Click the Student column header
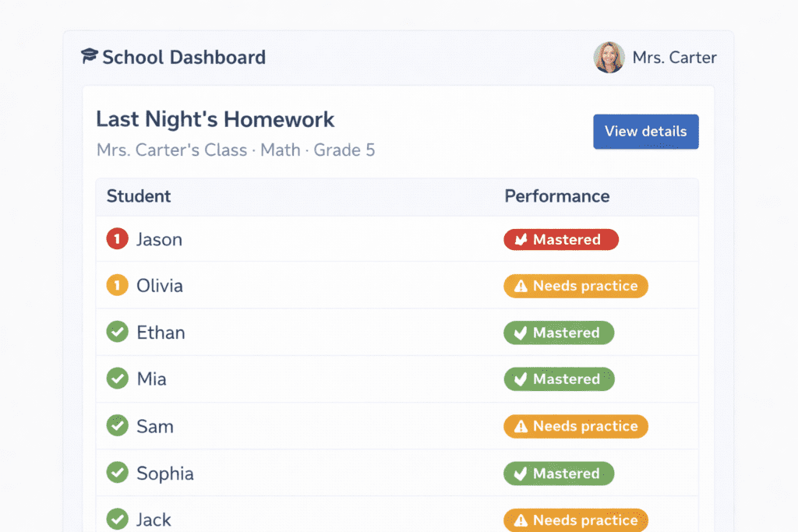The width and height of the screenshot is (798, 532). coord(139,196)
